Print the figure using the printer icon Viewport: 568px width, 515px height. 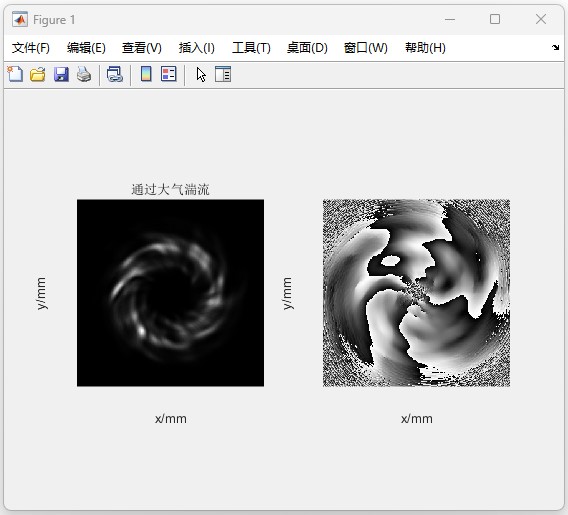click(84, 74)
